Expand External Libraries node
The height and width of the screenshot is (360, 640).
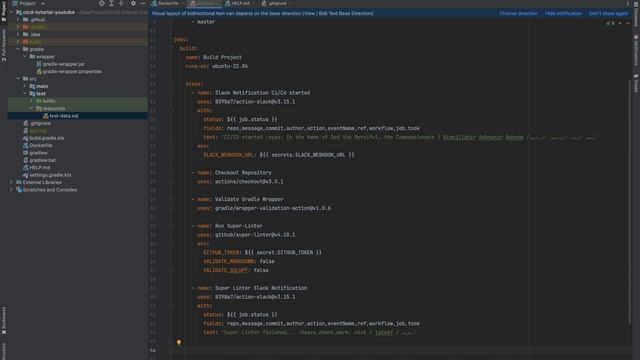tap(11, 182)
